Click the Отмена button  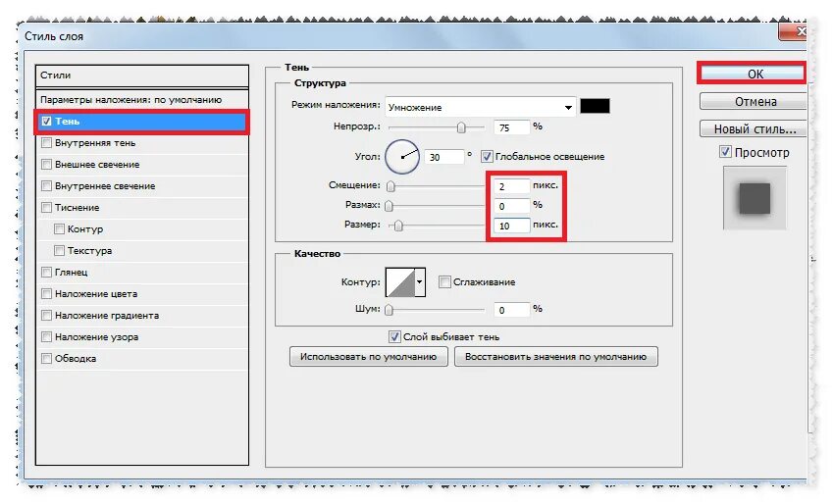coord(754,101)
